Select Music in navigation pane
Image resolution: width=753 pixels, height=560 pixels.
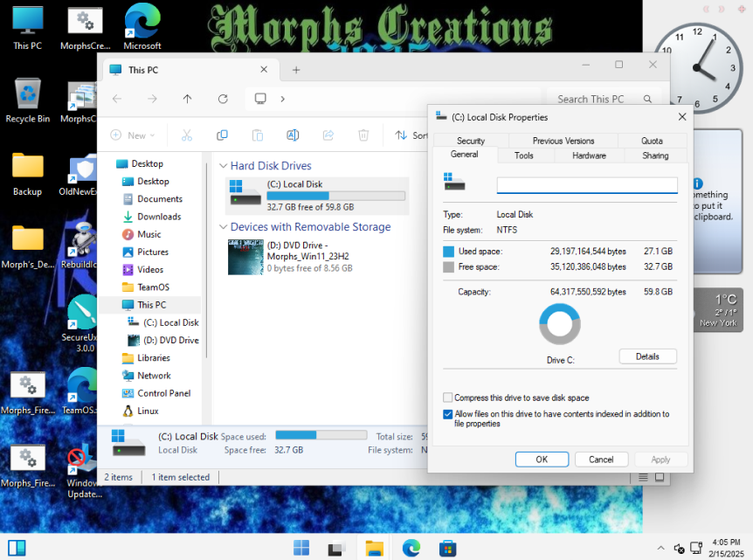pos(149,234)
